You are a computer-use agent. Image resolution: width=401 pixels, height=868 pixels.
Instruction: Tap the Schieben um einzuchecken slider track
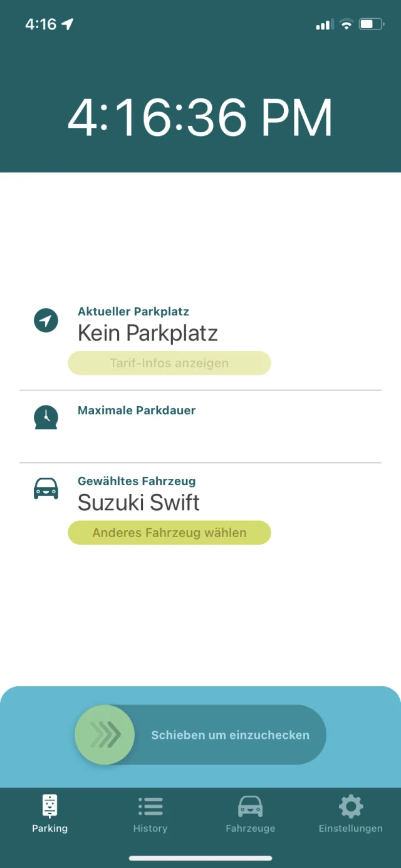(230, 735)
